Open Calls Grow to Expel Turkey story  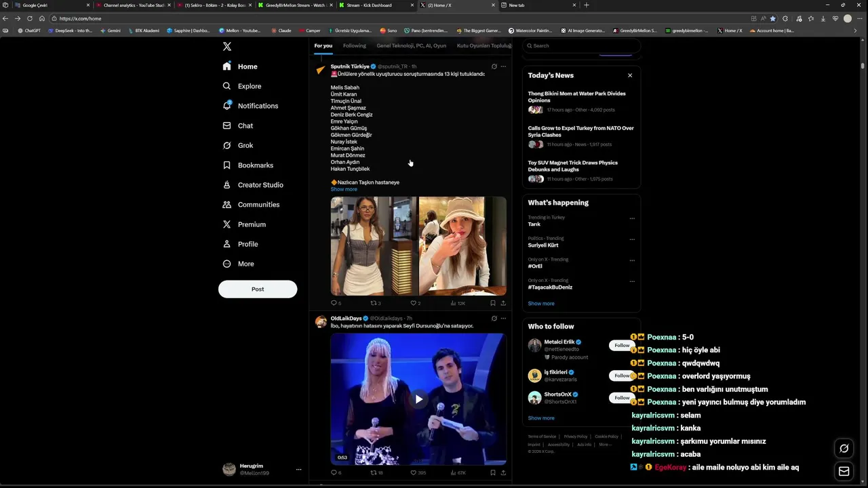click(x=581, y=136)
